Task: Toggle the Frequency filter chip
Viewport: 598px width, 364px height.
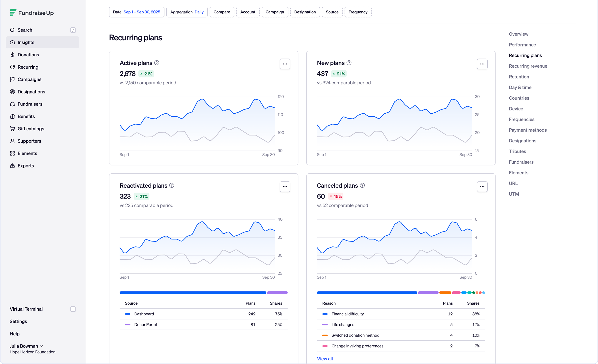Action: (x=358, y=12)
